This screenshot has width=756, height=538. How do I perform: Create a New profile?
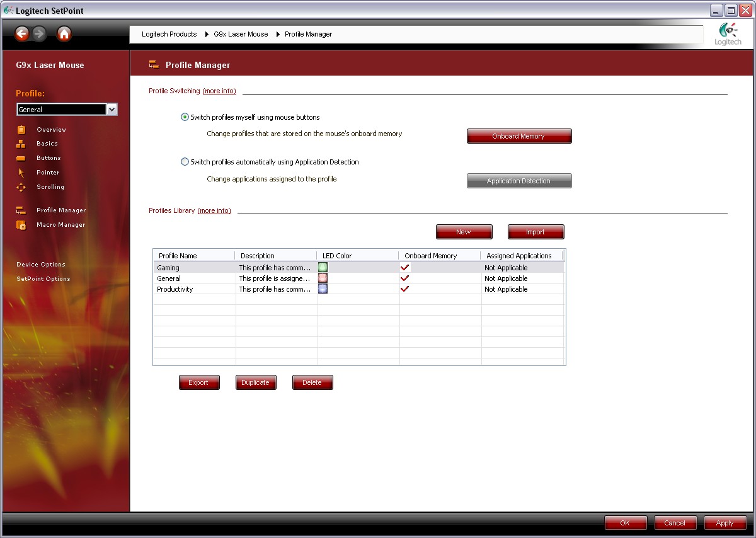tap(464, 232)
